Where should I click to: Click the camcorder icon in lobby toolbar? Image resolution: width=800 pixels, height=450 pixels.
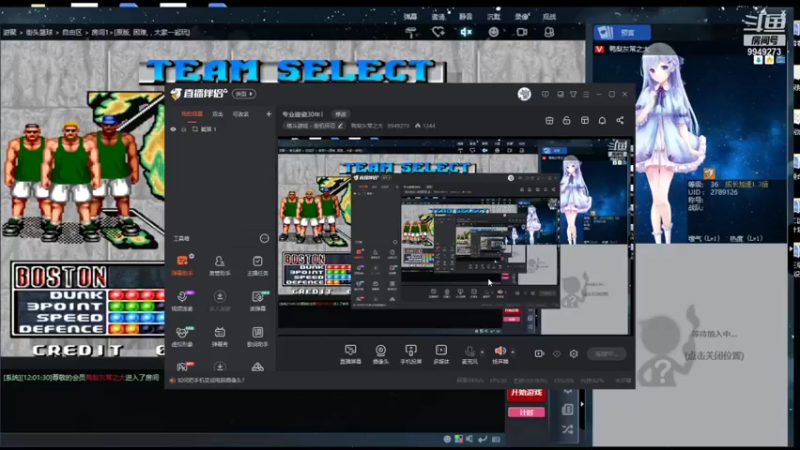coord(521,32)
